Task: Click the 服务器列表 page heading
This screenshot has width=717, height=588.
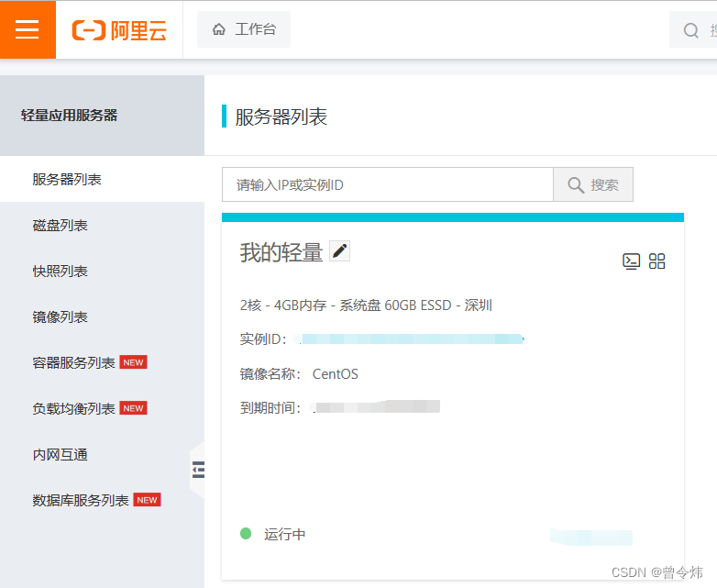Action: click(281, 116)
